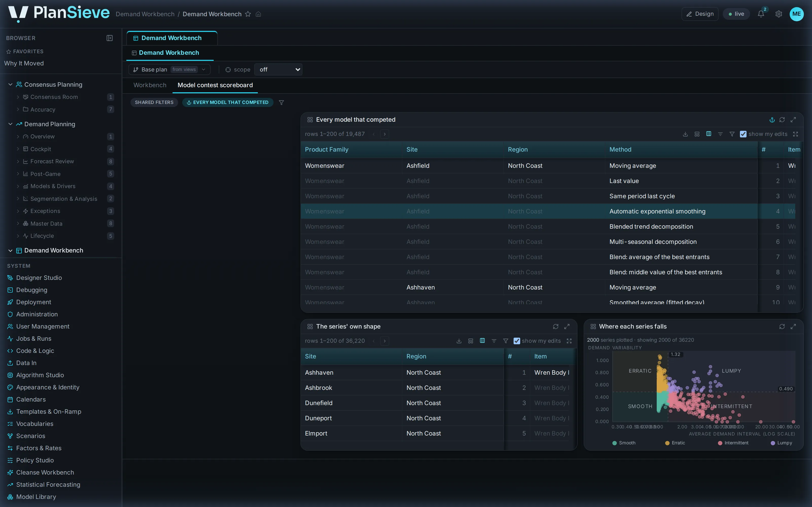
Task: Toggle show my edits in series' shape table
Action: (517, 341)
